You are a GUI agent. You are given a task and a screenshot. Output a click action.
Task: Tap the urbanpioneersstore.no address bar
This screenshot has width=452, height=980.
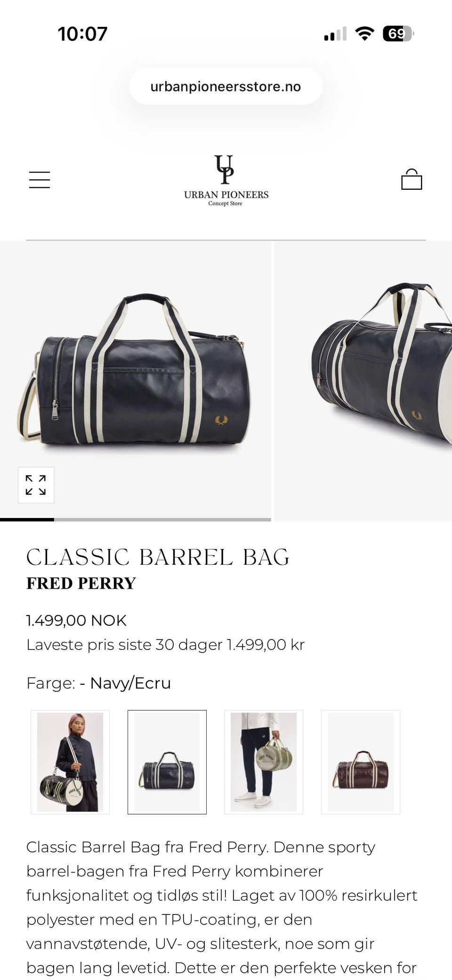(226, 86)
